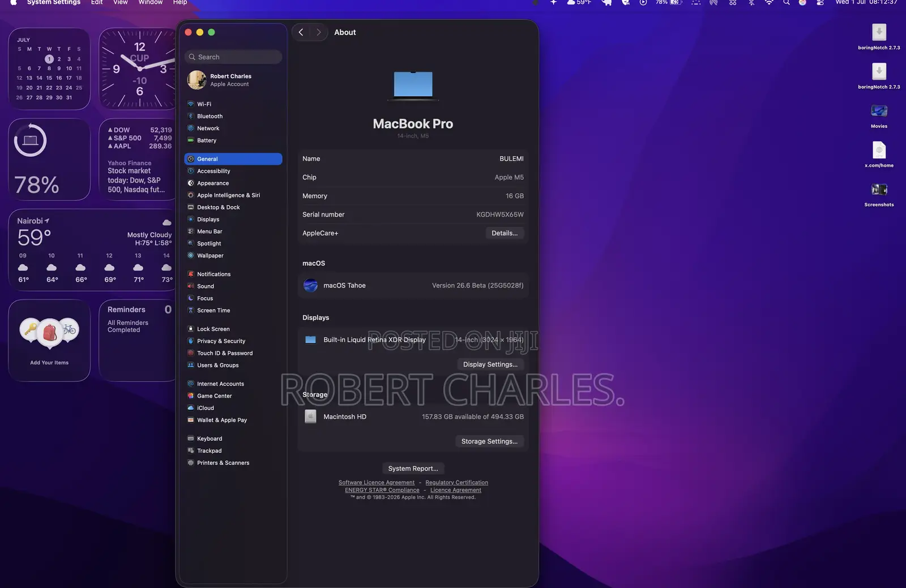Select Network in the sidebar

233,128
